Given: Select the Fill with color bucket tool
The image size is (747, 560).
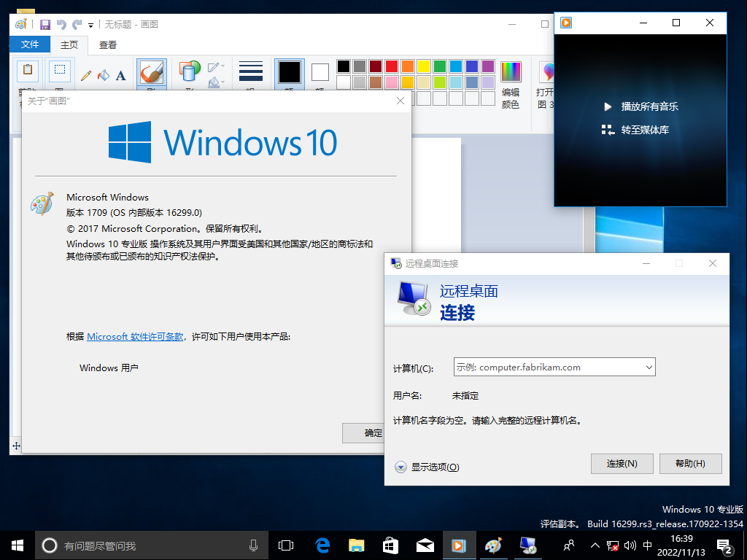Looking at the screenshot, I should pyautogui.click(x=104, y=75).
